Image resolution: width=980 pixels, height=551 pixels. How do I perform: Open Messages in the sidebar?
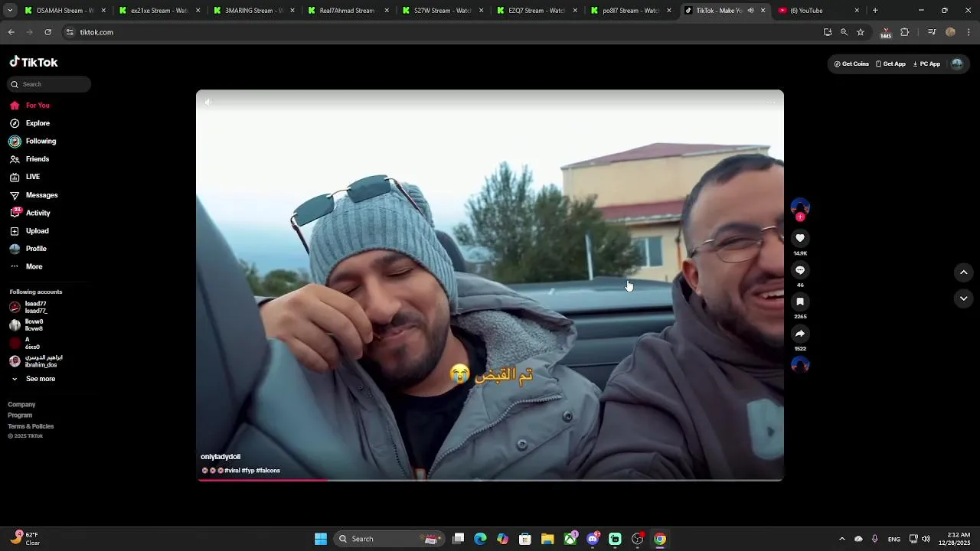[x=33, y=195]
